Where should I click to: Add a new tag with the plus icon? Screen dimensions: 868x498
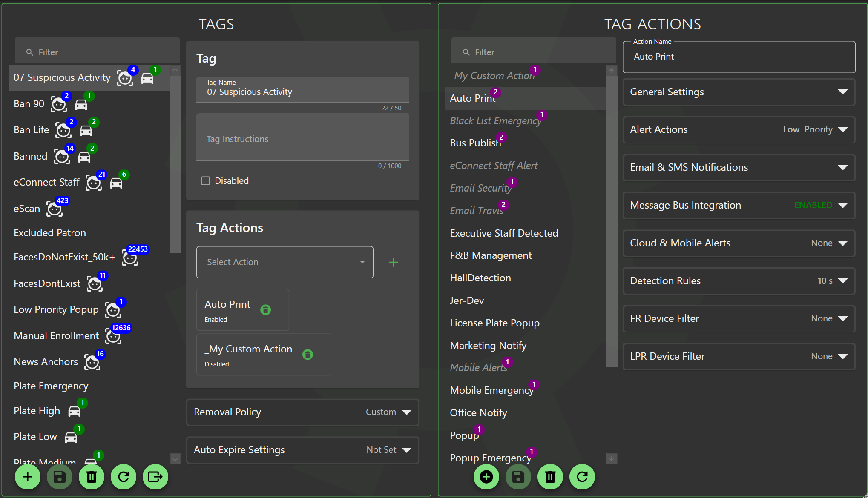tap(28, 477)
